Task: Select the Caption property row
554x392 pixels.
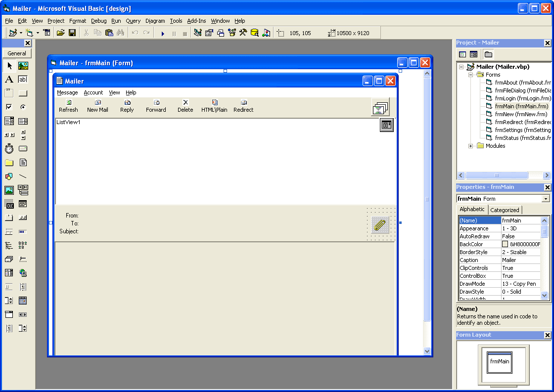Action: click(x=500, y=260)
